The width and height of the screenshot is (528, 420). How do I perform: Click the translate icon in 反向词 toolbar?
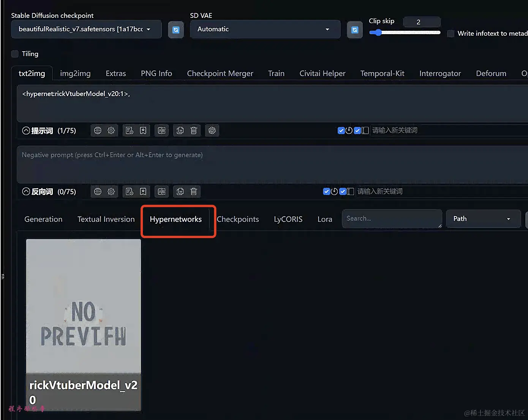pos(162,191)
